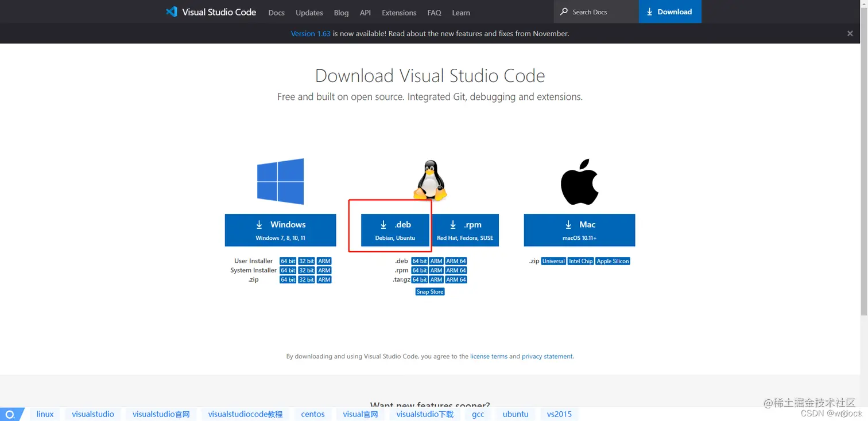This screenshot has width=868, height=421.
Task: Click the visualstudio官网 suggestion tag
Action: point(161,414)
